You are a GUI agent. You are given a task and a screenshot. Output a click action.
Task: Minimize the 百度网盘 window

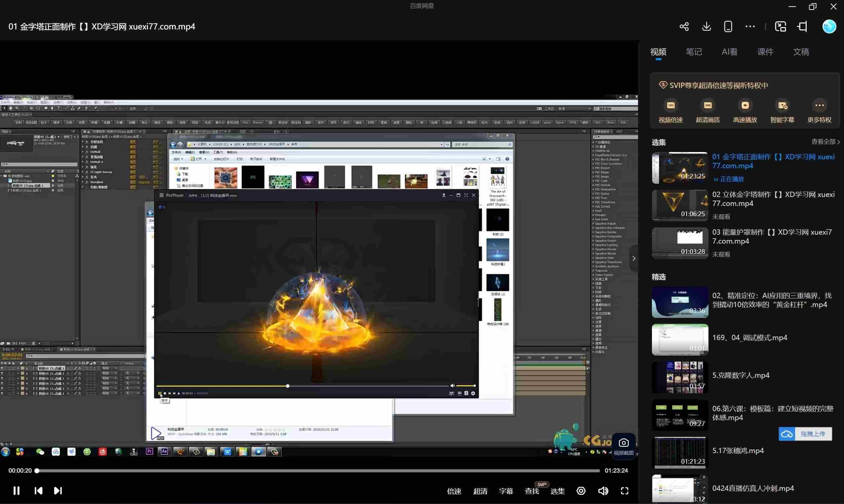[792, 7]
